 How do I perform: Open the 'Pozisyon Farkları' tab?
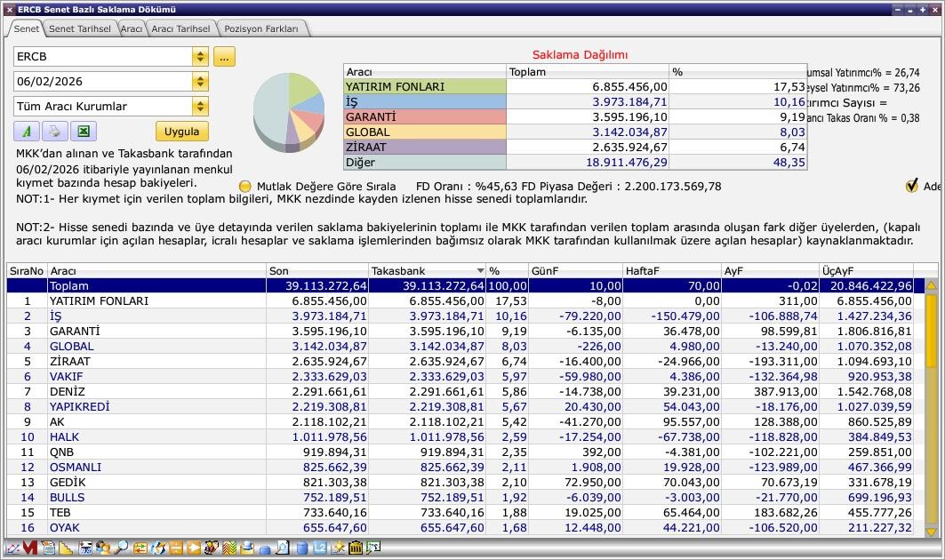click(x=261, y=28)
